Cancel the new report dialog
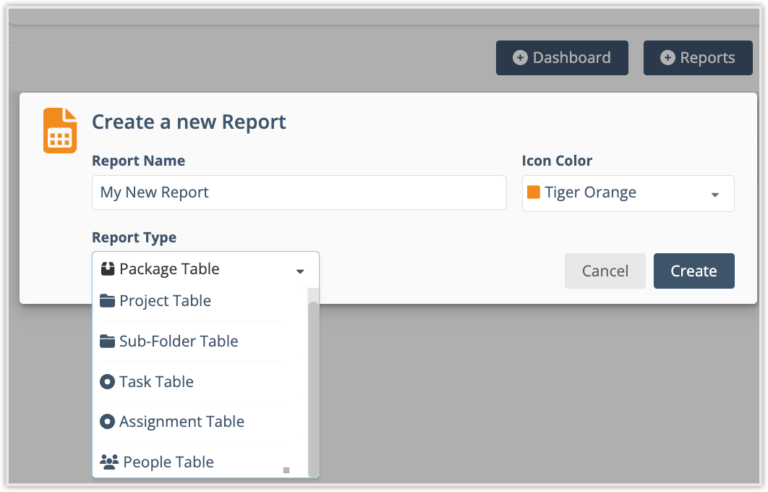The image size is (768, 492). click(x=605, y=271)
